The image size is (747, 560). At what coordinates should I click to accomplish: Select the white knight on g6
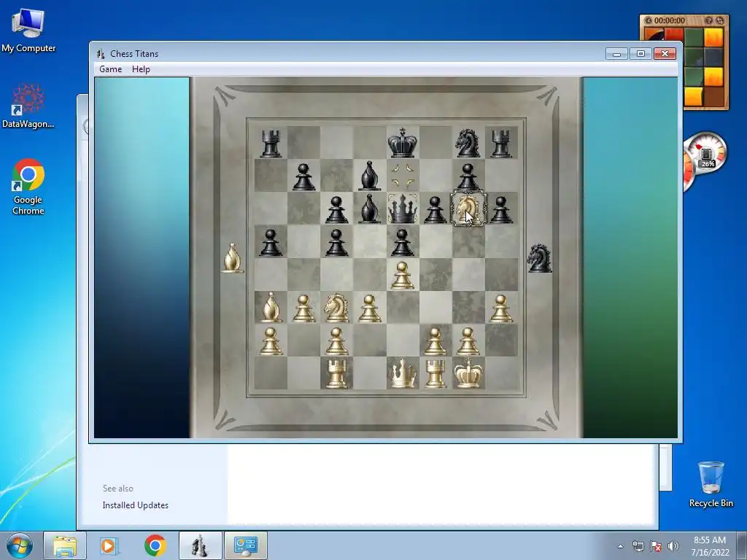[468, 208]
